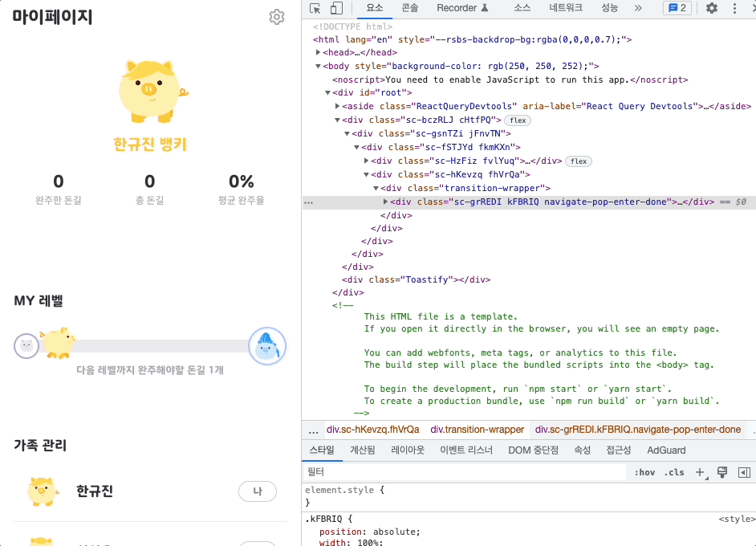Open the AdGuard pane tab
Image resolution: width=756 pixels, height=546 pixels.
(x=666, y=450)
